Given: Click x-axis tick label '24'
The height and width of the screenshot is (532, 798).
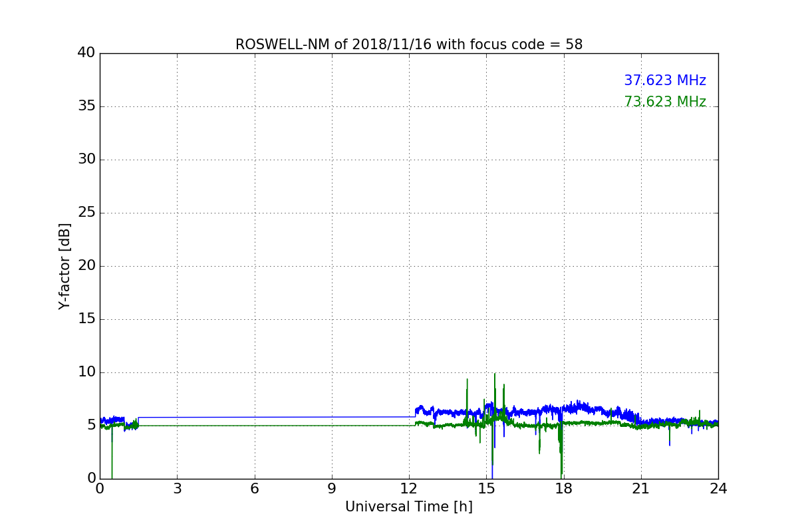Looking at the screenshot, I should click(718, 488).
